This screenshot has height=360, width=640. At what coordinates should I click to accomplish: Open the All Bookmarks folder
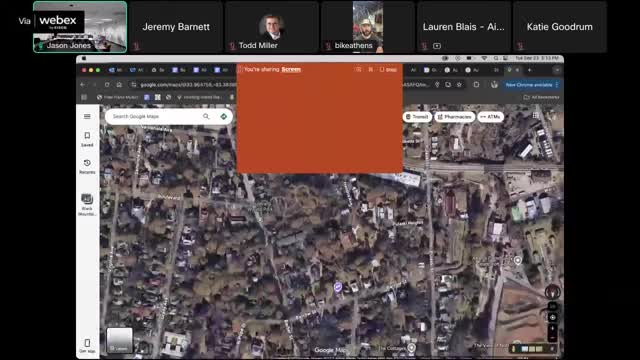click(x=542, y=97)
